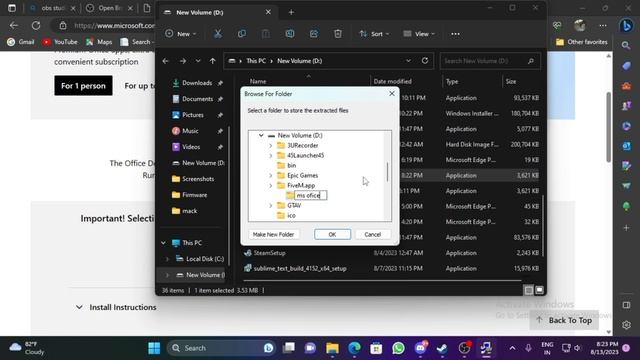Open Other favorites folder in Edge
The image size is (640, 360).
pos(582,42)
